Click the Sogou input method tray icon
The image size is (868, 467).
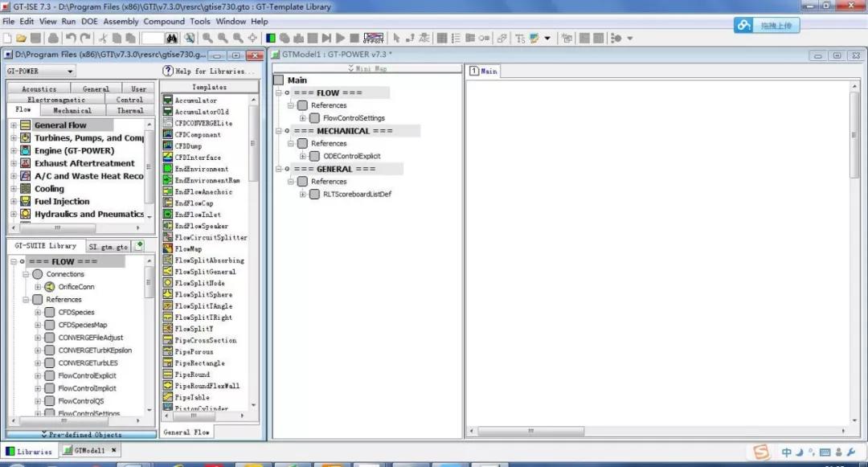coord(761,452)
